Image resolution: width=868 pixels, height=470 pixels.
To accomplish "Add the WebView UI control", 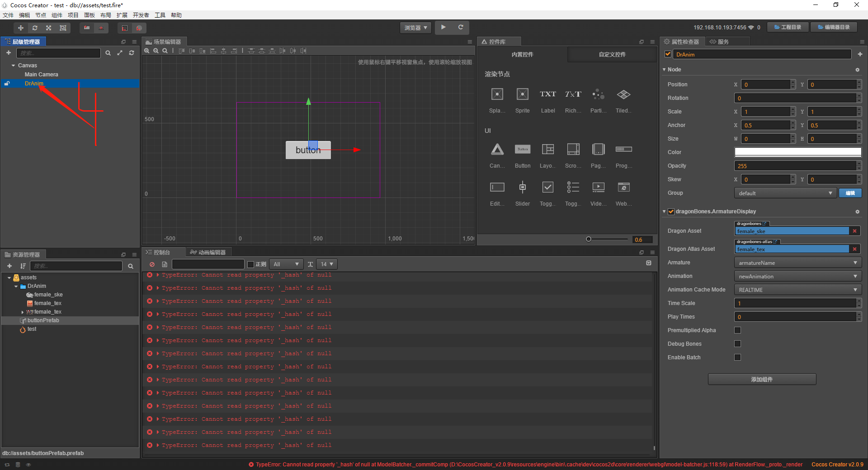I will point(624,193).
